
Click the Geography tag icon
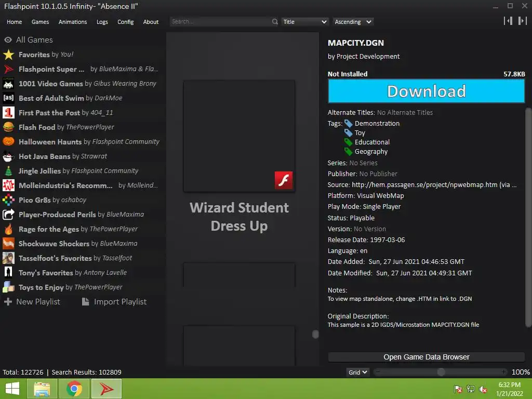click(349, 152)
